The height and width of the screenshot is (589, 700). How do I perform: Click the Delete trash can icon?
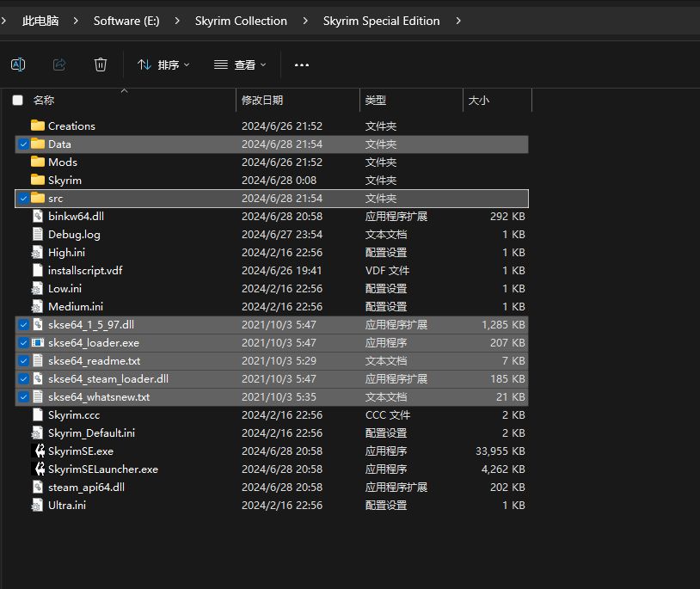101,64
